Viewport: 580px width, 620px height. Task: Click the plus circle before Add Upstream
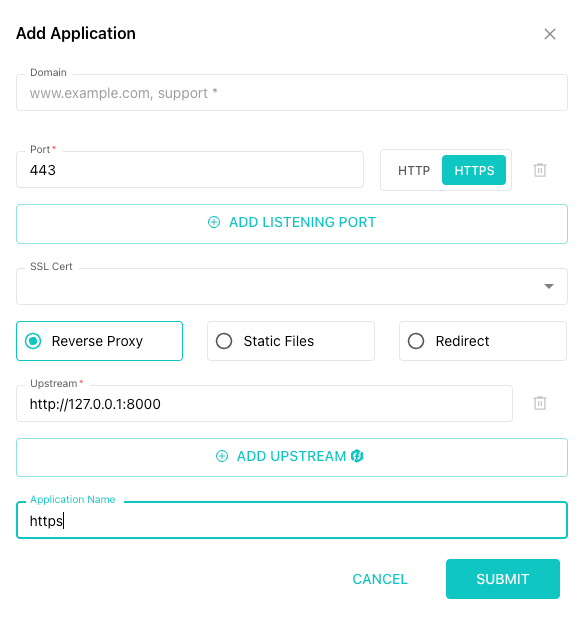point(222,456)
